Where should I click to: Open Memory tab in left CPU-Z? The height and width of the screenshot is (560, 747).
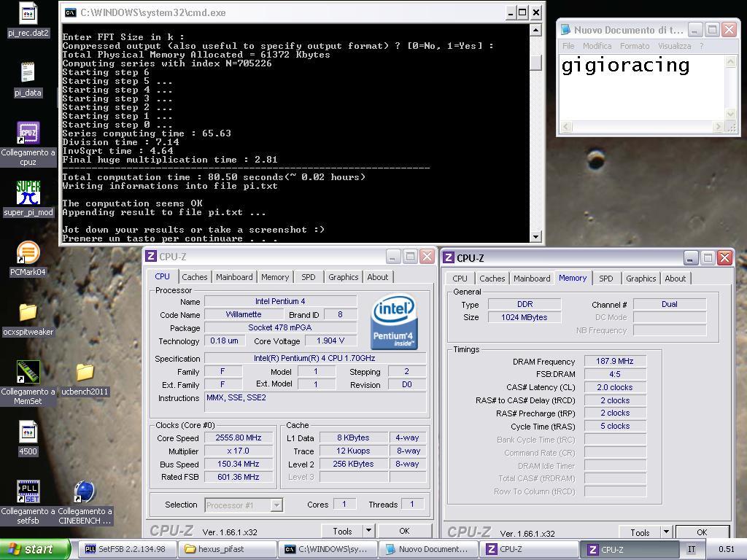tap(275, 277)
